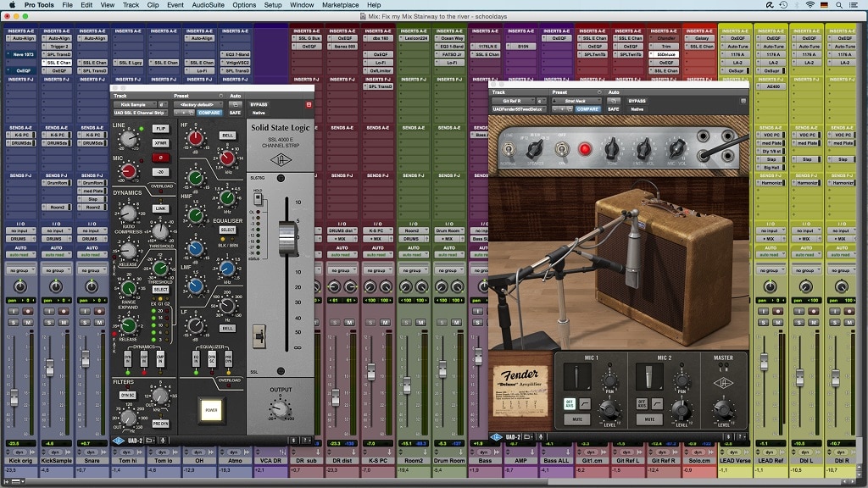Open the Event menu
Image resolution: width=868 pixels, height=488 pixels.
(x=175, y=5)
